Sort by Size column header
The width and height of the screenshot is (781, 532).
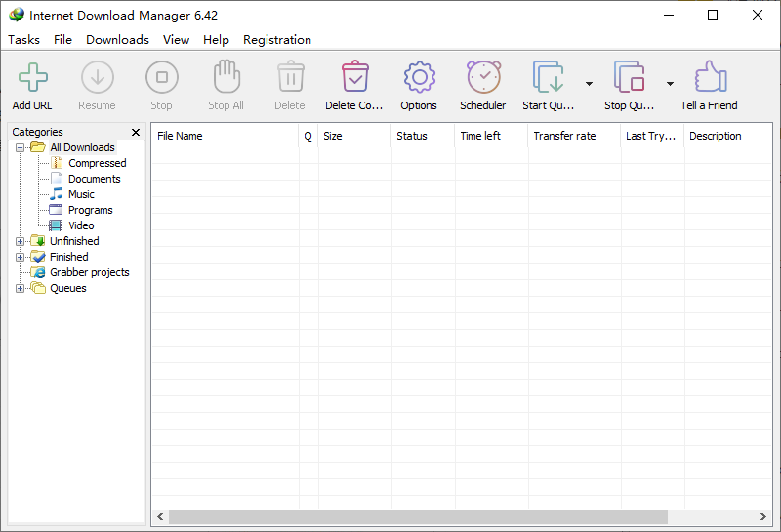pyautogui.click(x=354, y=136)
